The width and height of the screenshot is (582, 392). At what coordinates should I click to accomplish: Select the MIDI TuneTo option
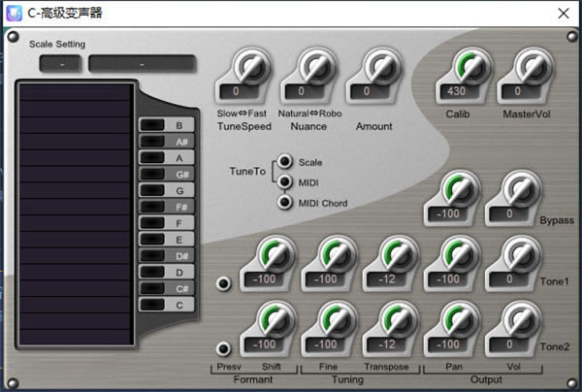click(285, 182)
